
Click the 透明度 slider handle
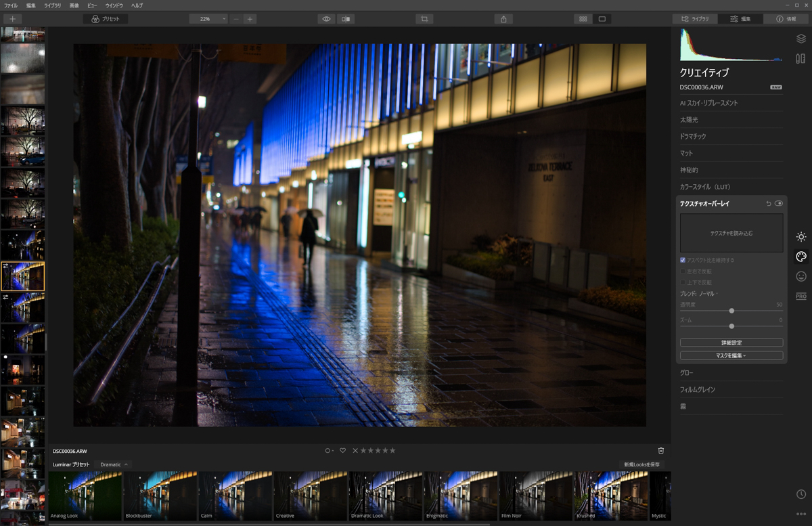731,311
